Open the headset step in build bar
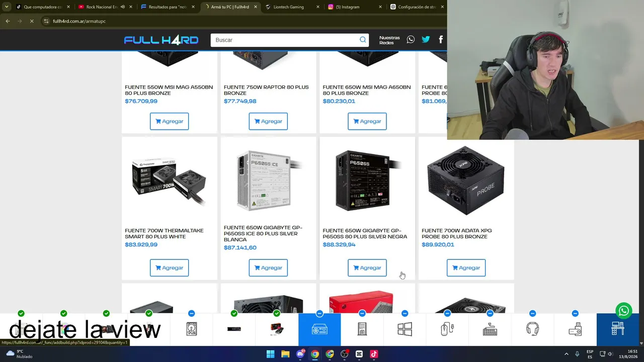644x362 pixels. [x=532, y=329]
